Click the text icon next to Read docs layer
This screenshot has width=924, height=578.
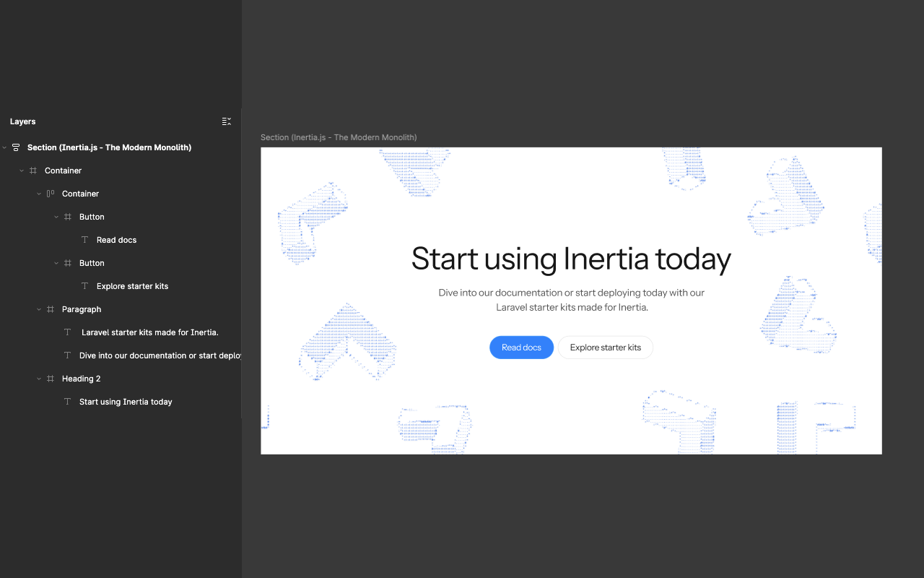click(x=85, y=240)
